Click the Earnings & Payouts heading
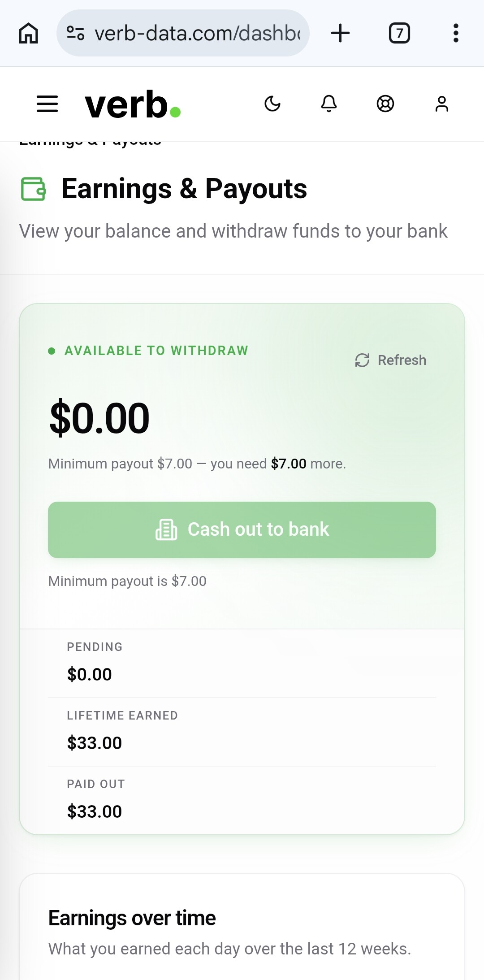The image size is (484, 980). [x=184, y=189]
